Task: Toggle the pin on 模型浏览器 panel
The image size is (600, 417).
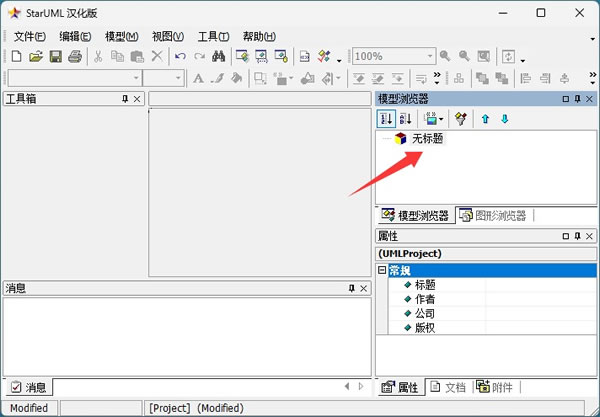Action: click(x=578, y=99)
